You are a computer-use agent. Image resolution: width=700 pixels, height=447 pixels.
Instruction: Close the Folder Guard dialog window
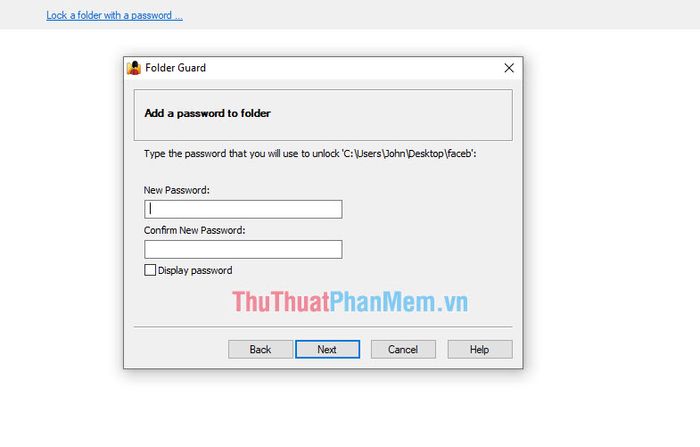click(x=509, y=68)
